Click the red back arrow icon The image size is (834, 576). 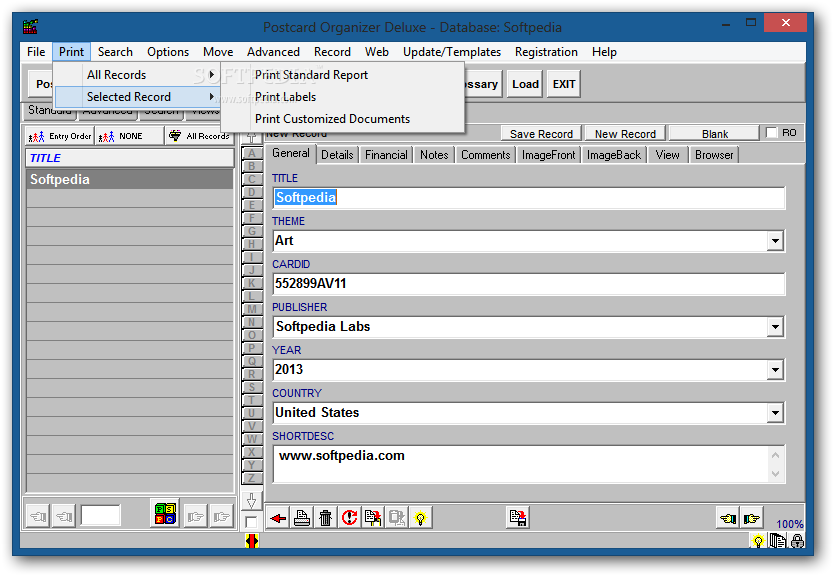[278, 517]
